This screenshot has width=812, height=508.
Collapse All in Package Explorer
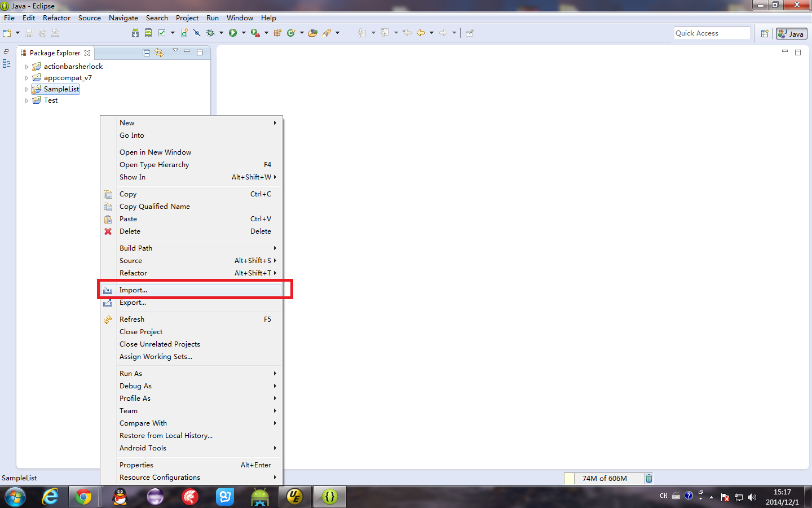coord(147,52)
